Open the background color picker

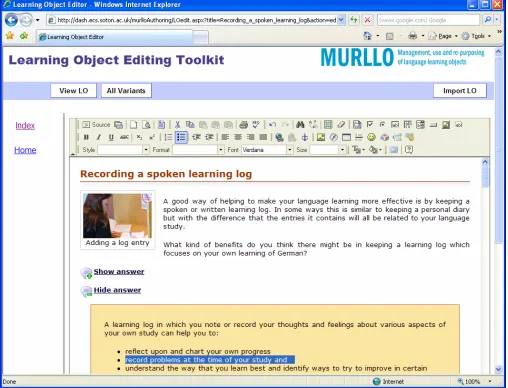375,150
